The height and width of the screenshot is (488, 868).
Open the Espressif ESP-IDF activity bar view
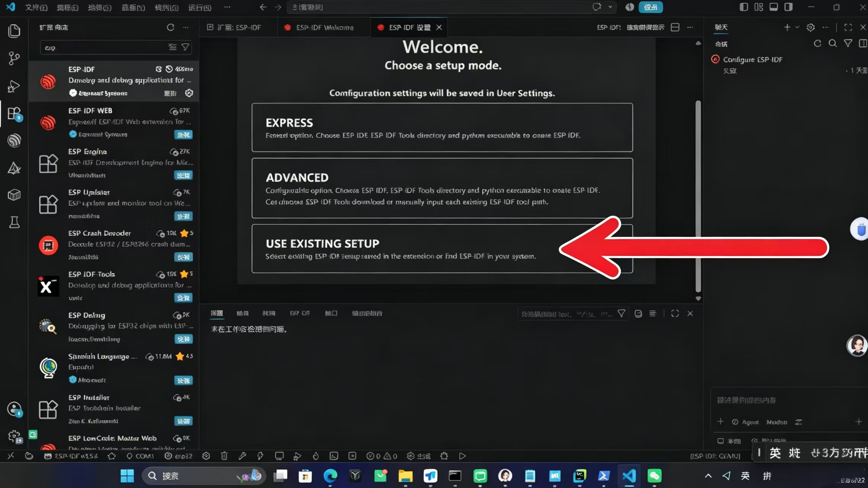click(14, 140)
